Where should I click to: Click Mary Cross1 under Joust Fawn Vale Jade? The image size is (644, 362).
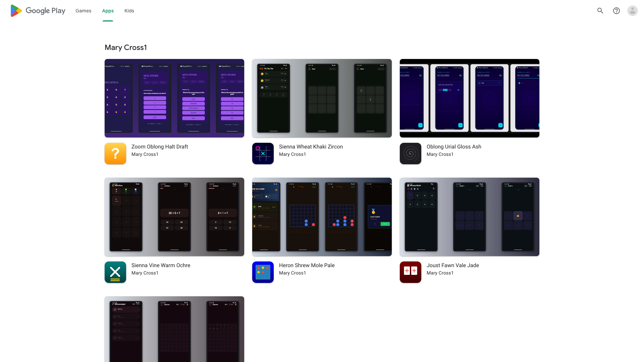click(440, 273)
